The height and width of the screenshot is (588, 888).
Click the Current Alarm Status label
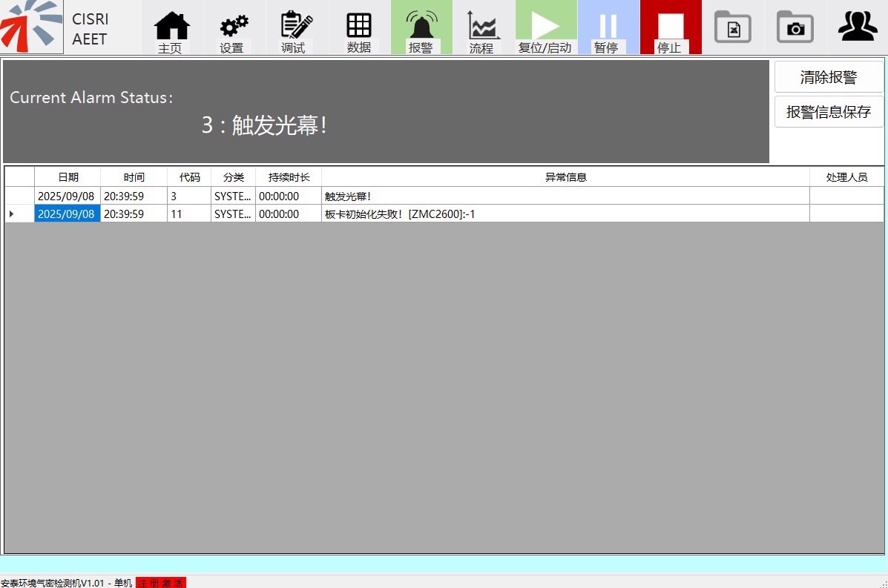coord(91,97)
